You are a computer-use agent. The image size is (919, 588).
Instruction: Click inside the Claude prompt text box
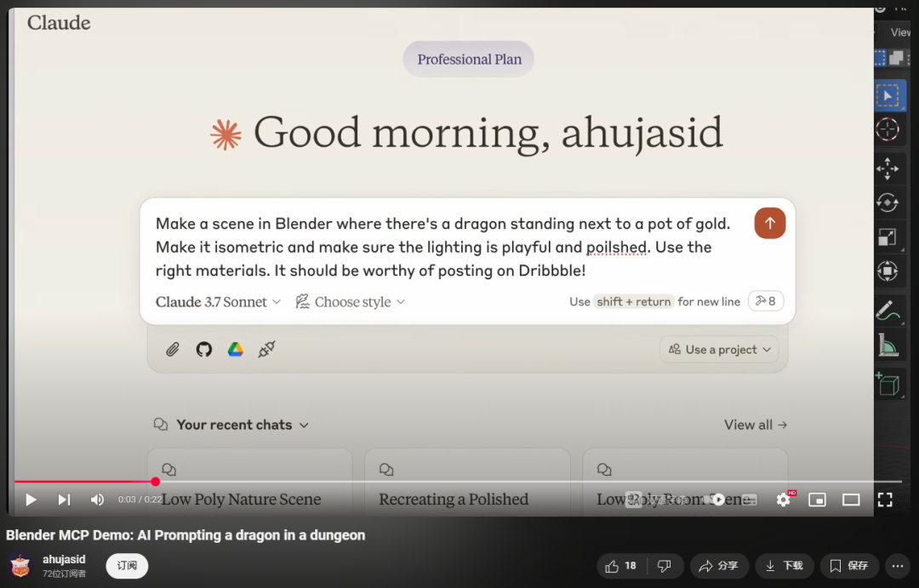pyautogui.click(x=445, y=247)
